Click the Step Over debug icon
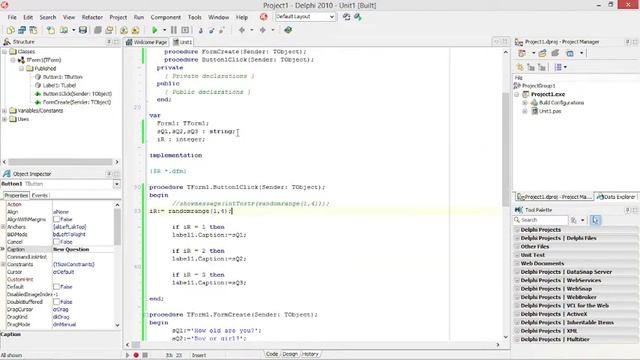Screen dimensions: 640x360 point(211,31)
